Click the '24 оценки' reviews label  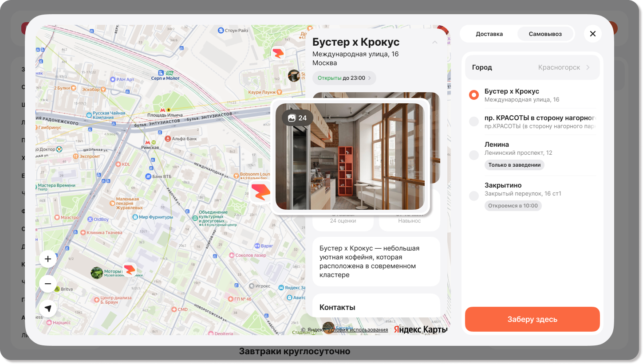(x=343, y=221)
